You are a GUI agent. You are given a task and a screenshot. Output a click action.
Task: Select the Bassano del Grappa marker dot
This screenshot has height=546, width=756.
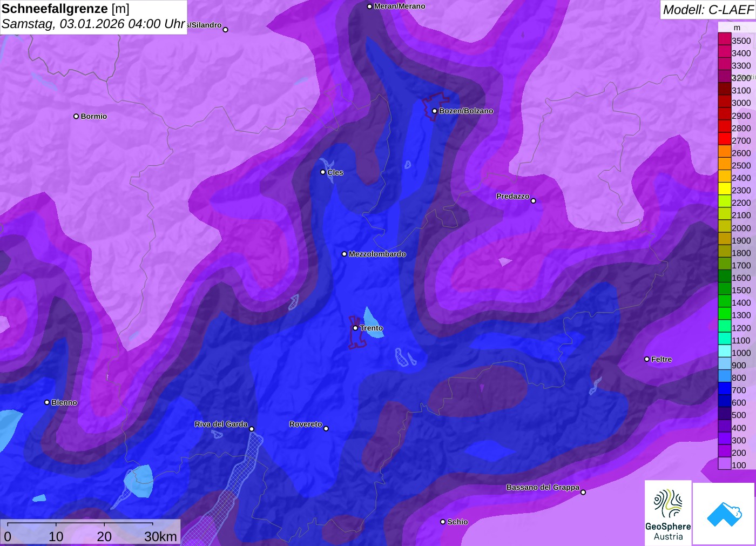pos(583,492)
